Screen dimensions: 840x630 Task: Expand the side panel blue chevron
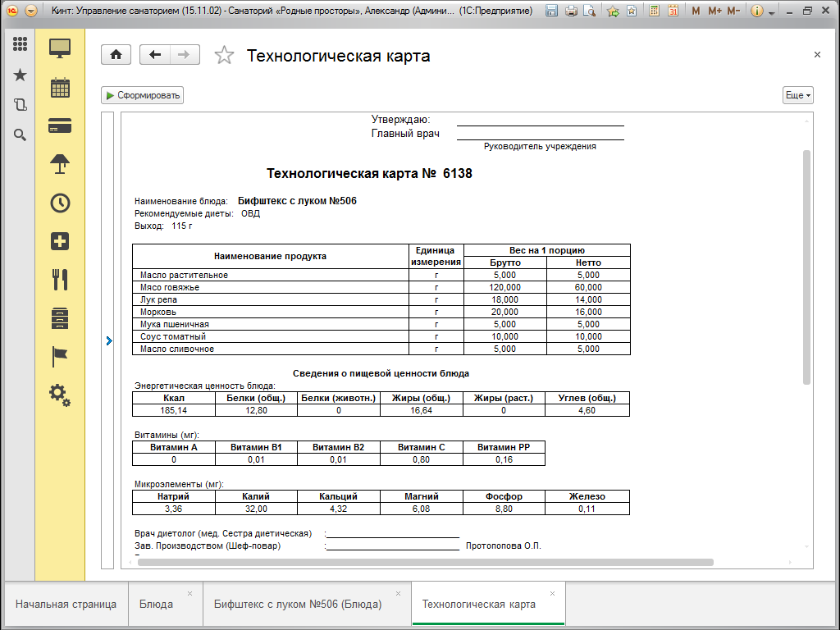tap(109, 340)
